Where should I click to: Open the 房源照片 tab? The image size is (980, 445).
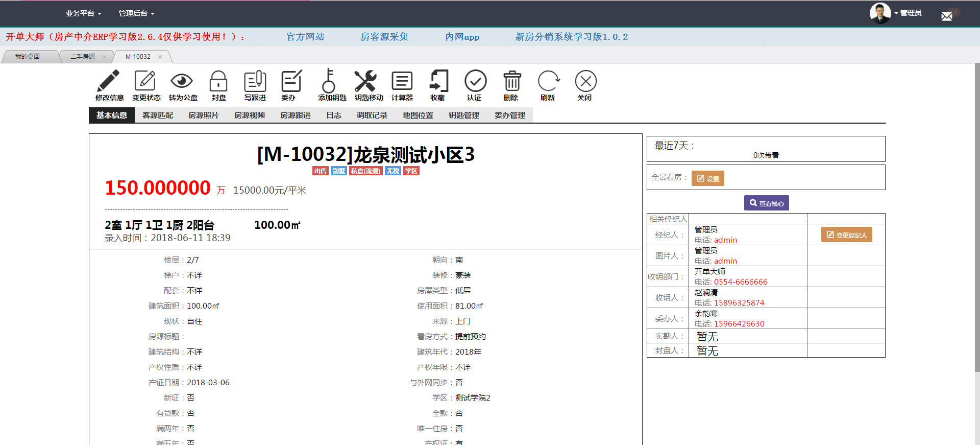tap(204, 115)
